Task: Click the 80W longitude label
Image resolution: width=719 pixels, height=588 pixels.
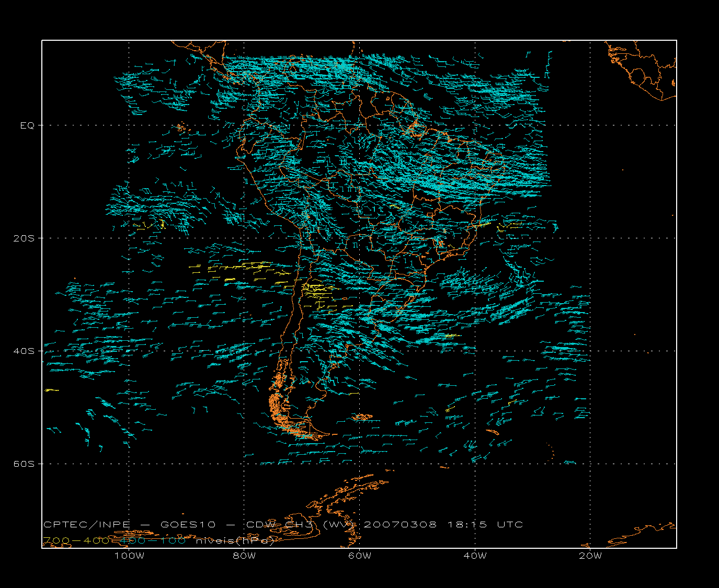Action: (244, 556)
